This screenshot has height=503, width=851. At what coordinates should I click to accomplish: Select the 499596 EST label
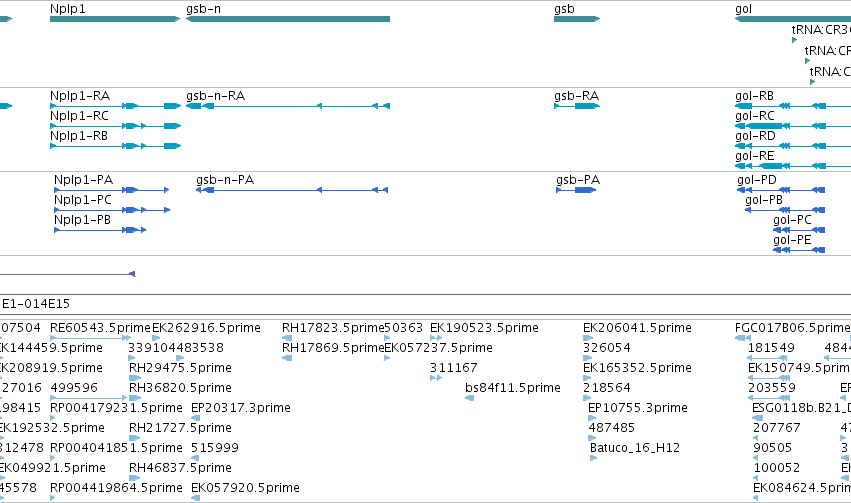(74, 388)
